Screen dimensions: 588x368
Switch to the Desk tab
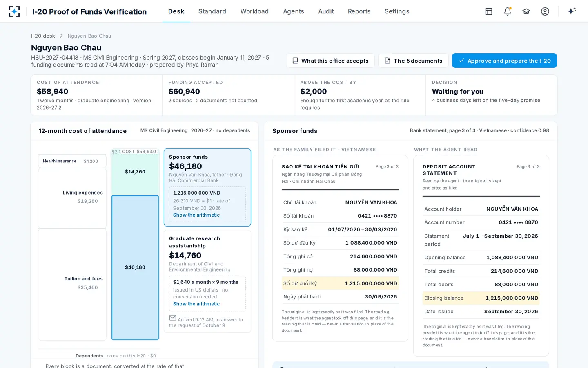(x=176, y=11)
